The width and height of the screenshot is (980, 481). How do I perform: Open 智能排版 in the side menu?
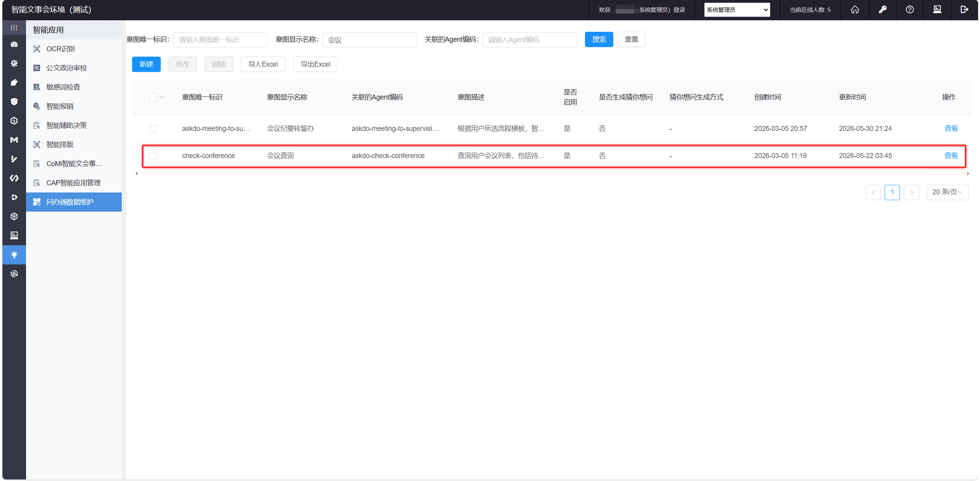tap(60, 145)
